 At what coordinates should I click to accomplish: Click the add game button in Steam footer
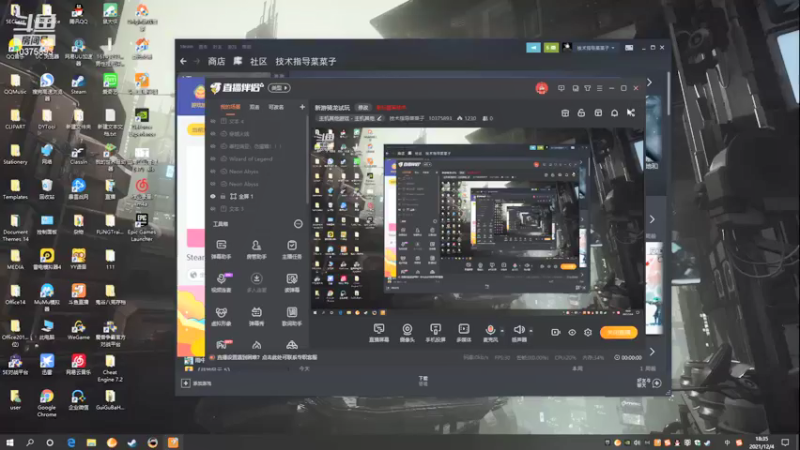(196, 383)
